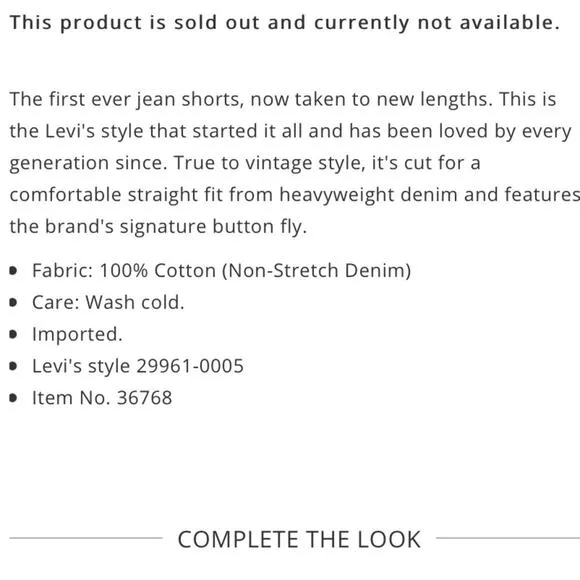Click the sold out availability notice
Image resolution: width=580 pixels, height=580 pixels.
(284, 23)
